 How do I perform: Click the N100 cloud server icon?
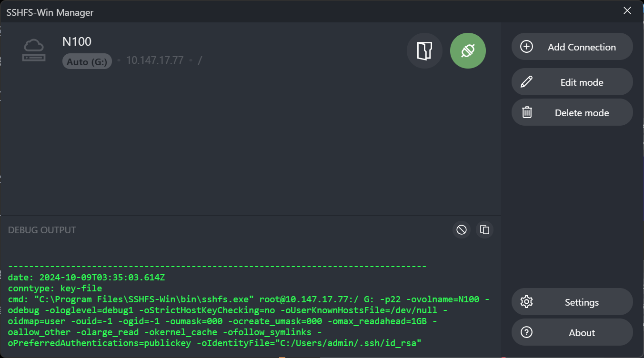click(x=34, y=50)
